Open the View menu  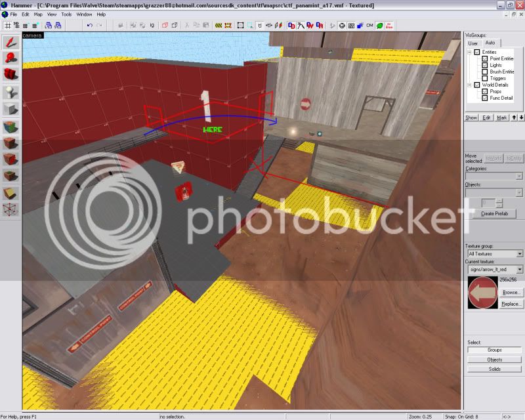pyautogui.click(x=52, y=14)
